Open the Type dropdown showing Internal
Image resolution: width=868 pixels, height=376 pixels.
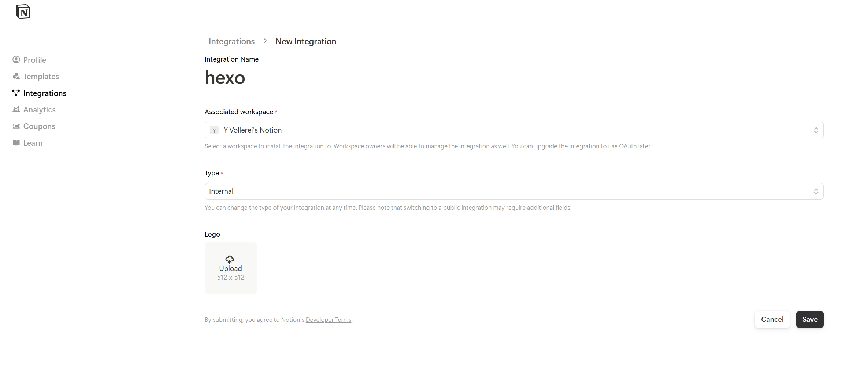coord(513,191)
